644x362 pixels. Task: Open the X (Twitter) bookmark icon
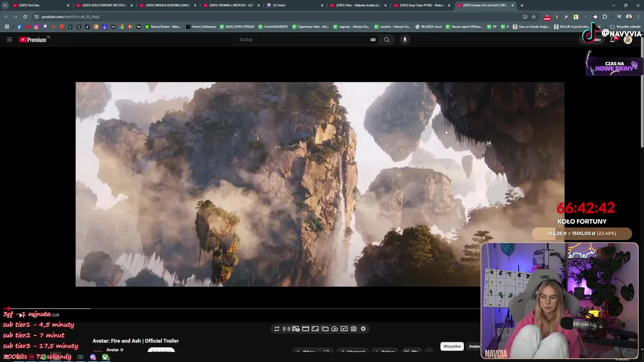point(78,27)
